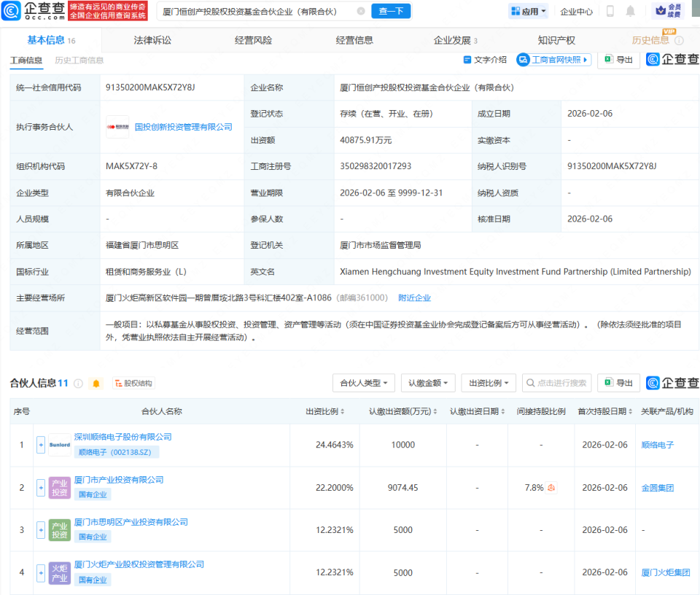The width and height of the screenshot is (700, 595).
Task: Open the notifications bell in the top bar
Action: [630, 10]
